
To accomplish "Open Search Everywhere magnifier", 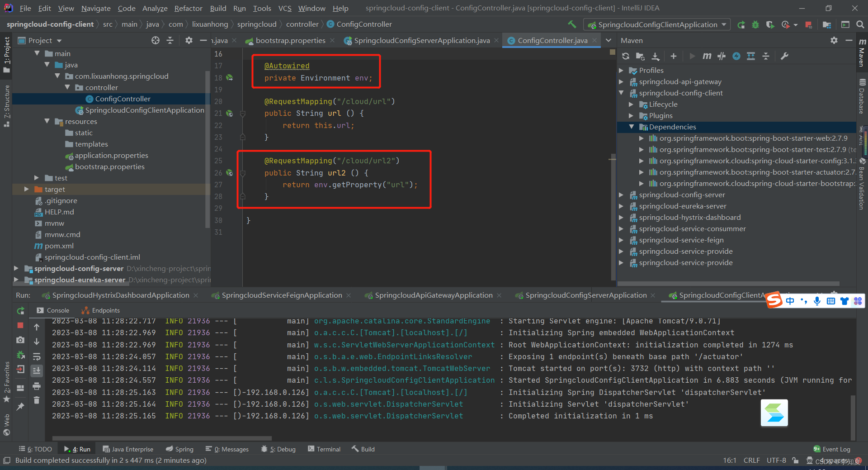I will tap(860, 25).
